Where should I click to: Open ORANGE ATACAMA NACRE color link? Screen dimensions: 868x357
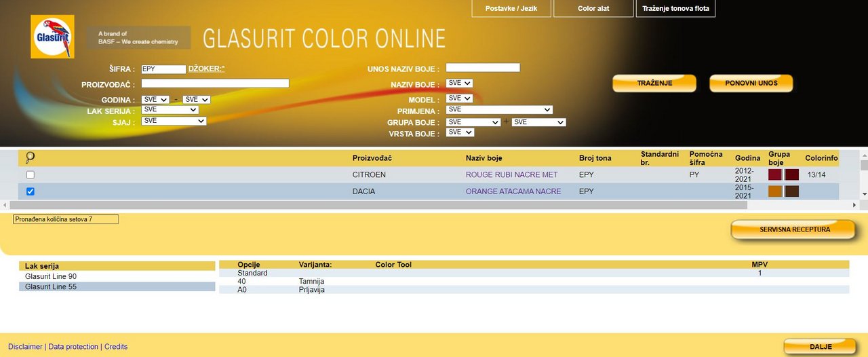click(513, 191)
